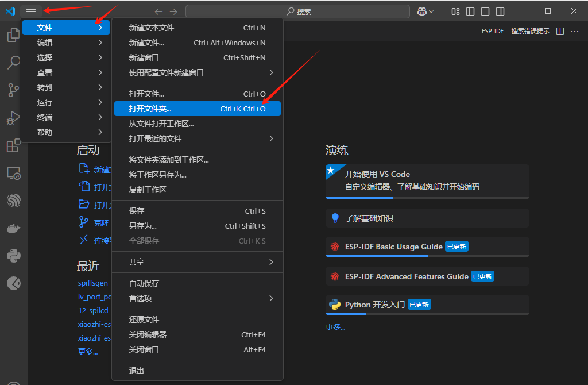The image size is (588, 385).
Task: Click the 更多... link under 最近
Action: pyautogui.click(x=87, y=351)
